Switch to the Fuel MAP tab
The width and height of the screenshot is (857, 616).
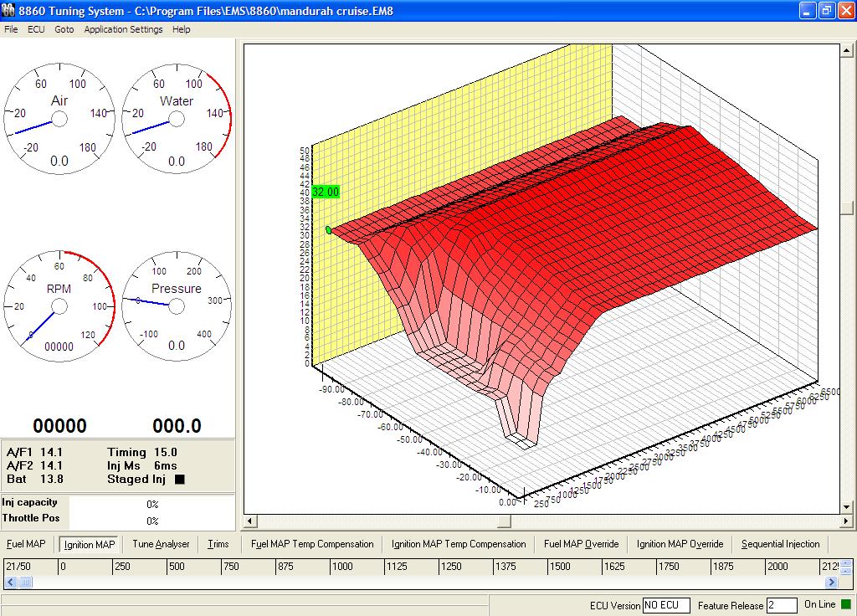click(26, 544)
